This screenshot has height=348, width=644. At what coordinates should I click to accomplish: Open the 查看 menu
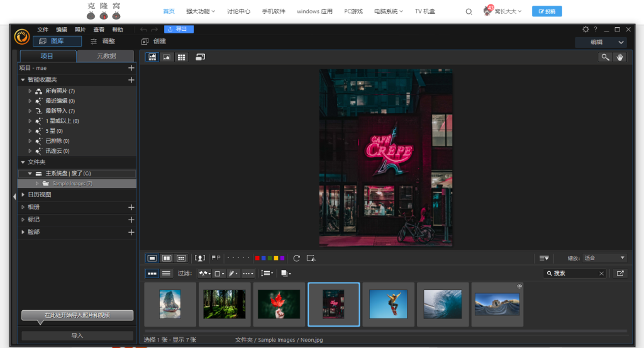[x=99, y=30]
